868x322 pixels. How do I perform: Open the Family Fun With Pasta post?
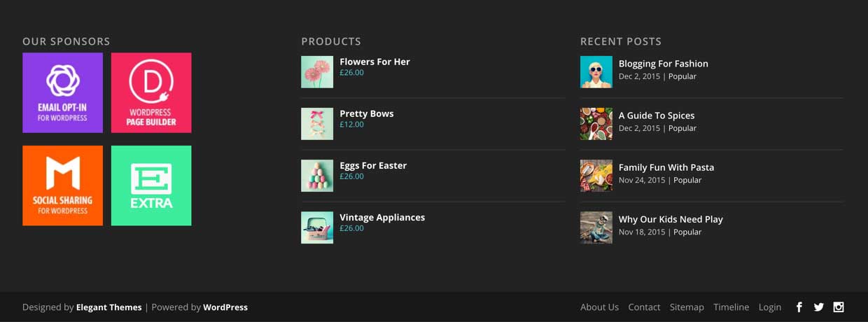coord(666,167)
